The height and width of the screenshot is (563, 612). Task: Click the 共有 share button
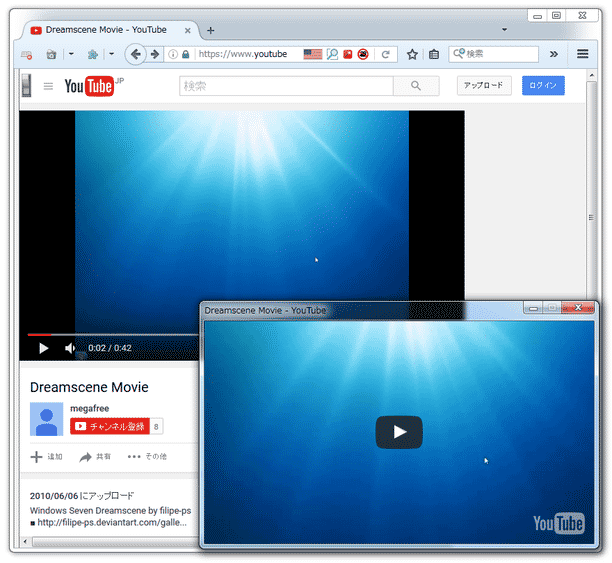(x=95, y=456)
